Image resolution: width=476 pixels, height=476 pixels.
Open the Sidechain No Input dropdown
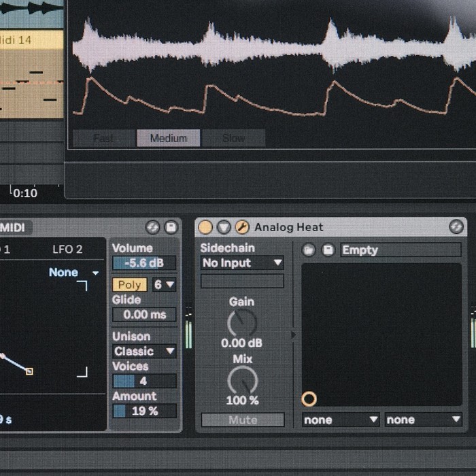pyautogui.click(x=242, y=263)
